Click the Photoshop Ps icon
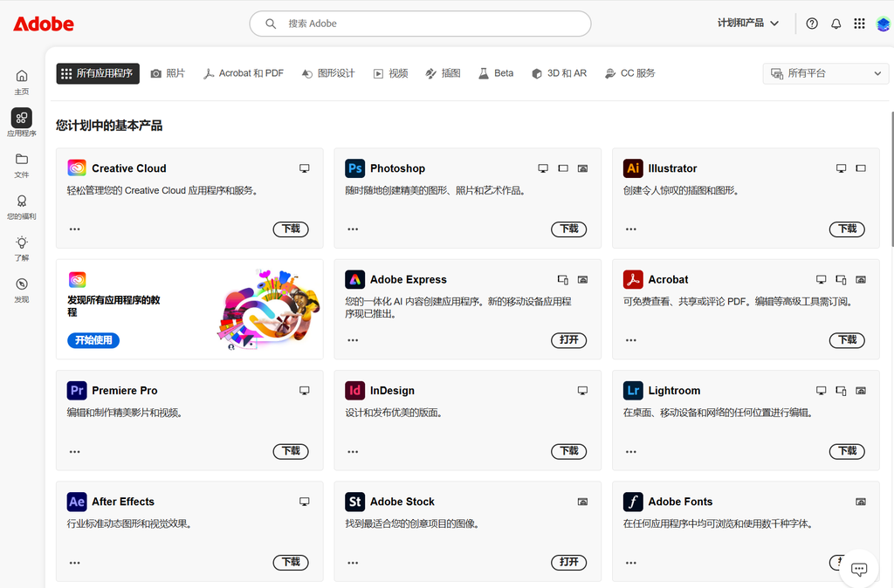This screenshot has height=588, width=894. (x=354, y=168)
